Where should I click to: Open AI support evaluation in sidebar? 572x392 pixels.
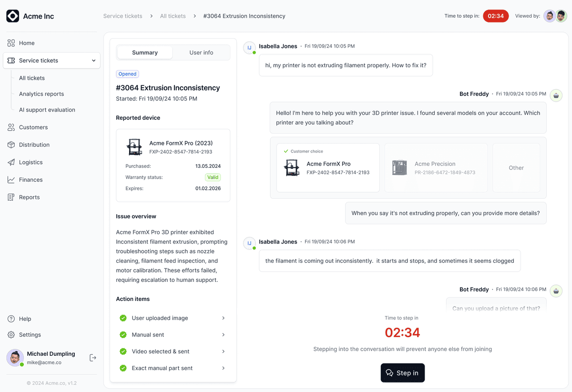click(x=47, y=110)
